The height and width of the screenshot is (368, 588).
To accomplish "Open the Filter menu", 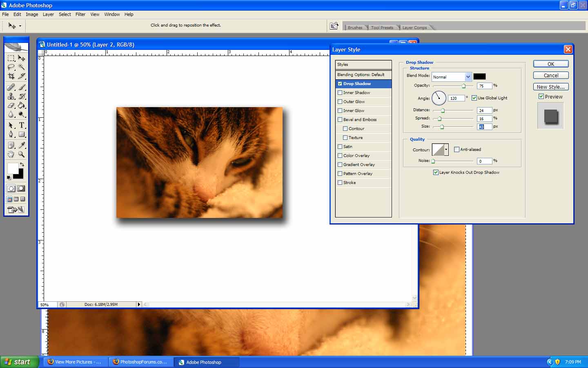I will (x=80, y=14).
